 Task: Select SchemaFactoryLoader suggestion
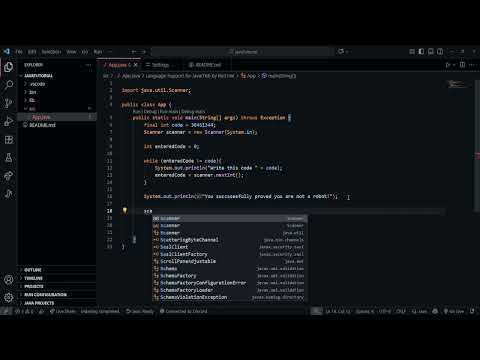click(x=230, y=290)
